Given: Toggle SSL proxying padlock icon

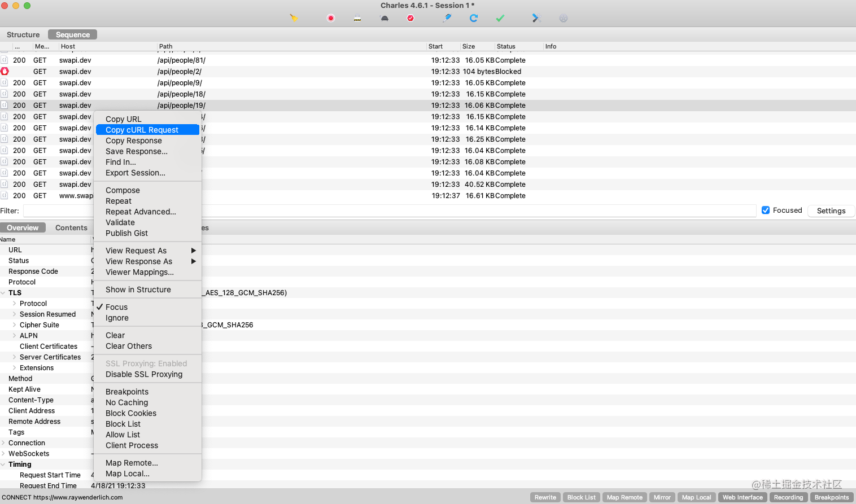Looking at the screenshot, I should click(357, 18).
